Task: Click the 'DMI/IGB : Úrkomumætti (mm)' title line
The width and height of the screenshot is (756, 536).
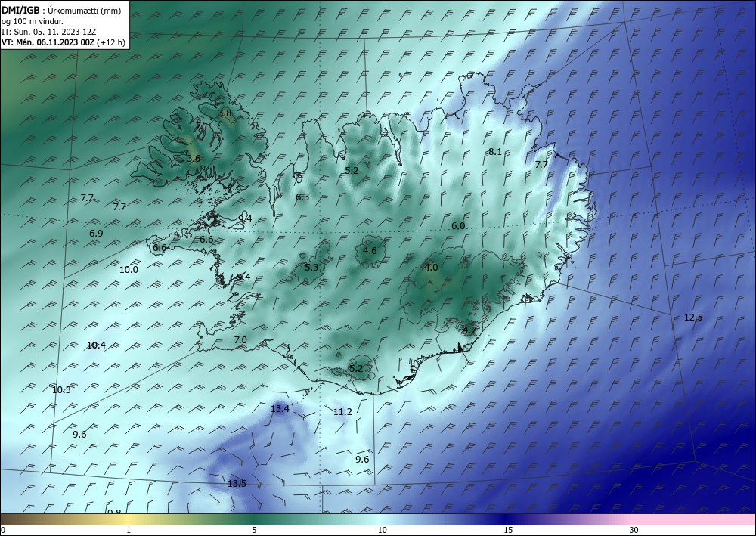Action: [x=62, y=11]
